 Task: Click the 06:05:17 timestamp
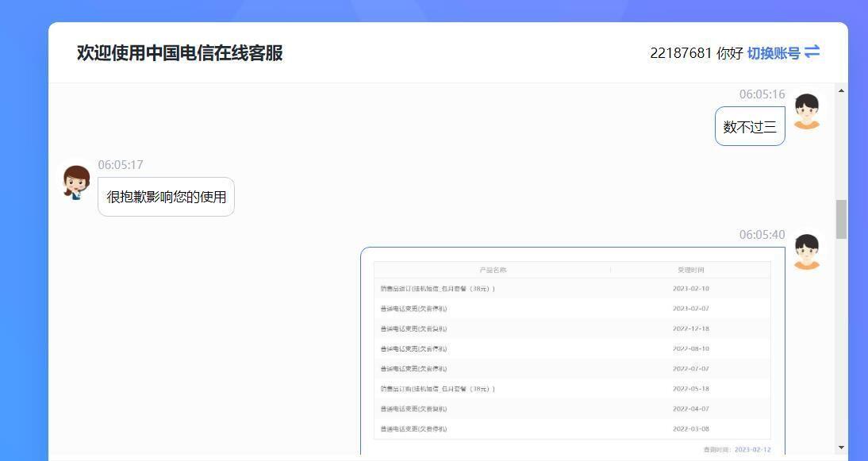tap(121, 165)
